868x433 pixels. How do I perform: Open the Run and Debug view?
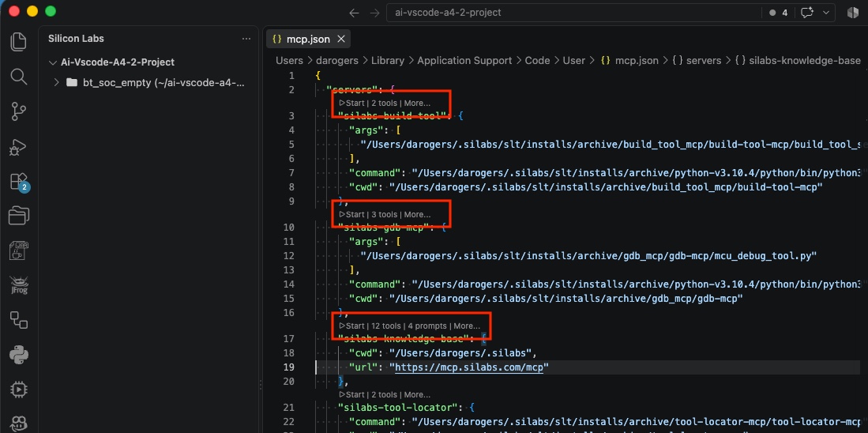pyautogui.click(x=19, y=147)
